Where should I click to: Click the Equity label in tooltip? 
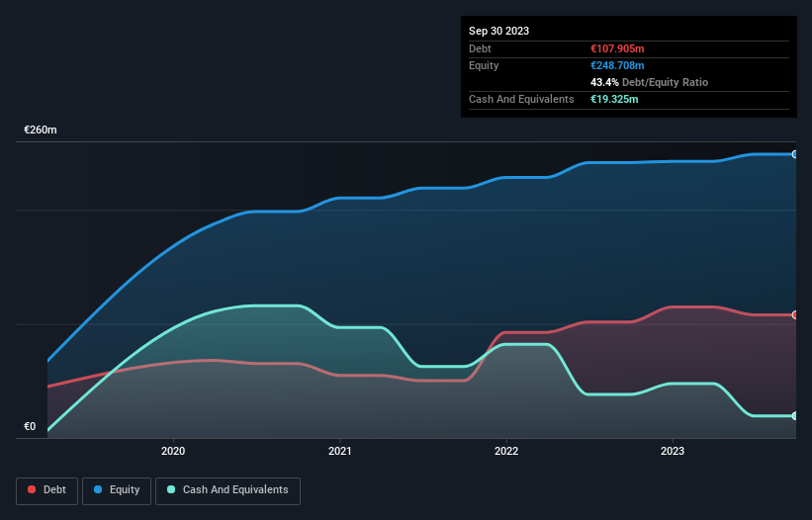click(x=484, y=65)
